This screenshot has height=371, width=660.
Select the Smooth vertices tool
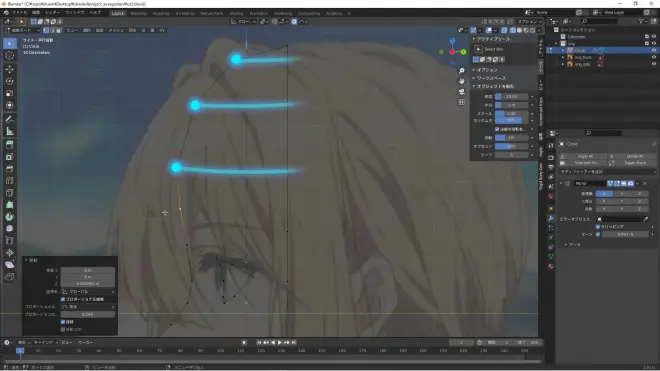tap(10, 229)
